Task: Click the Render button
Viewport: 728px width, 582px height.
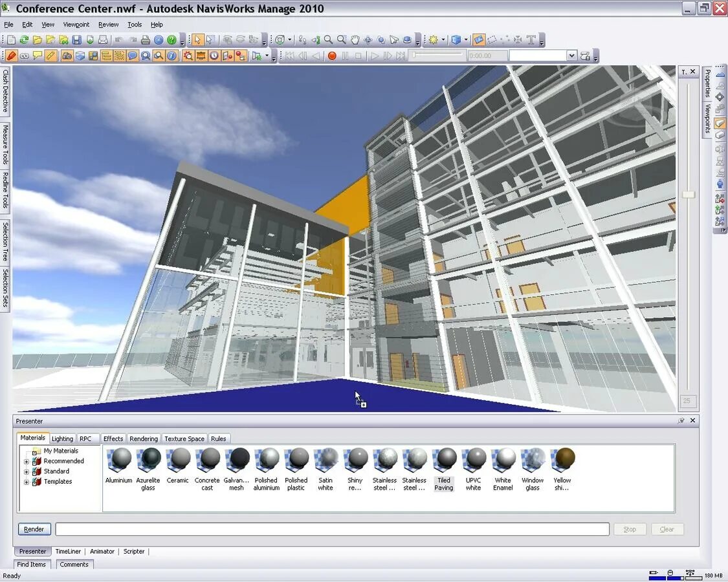Action: pos(34,529)
